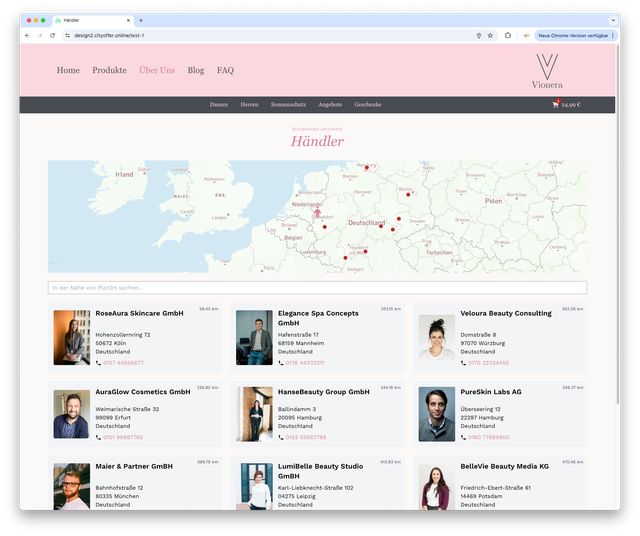The width and height of the screenshot is (640, 536).
Task: Reload the page in the browser
Action: click(52, 35)
